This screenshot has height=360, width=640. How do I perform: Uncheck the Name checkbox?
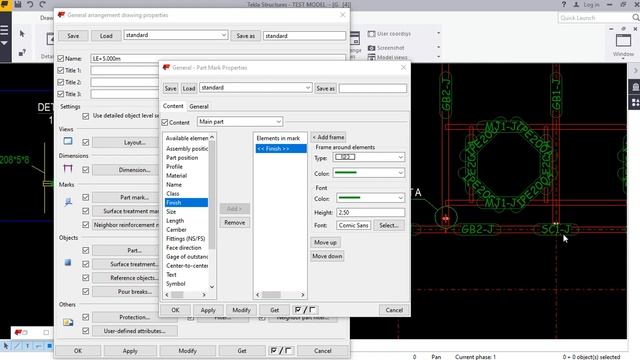[x=61, y=58]
